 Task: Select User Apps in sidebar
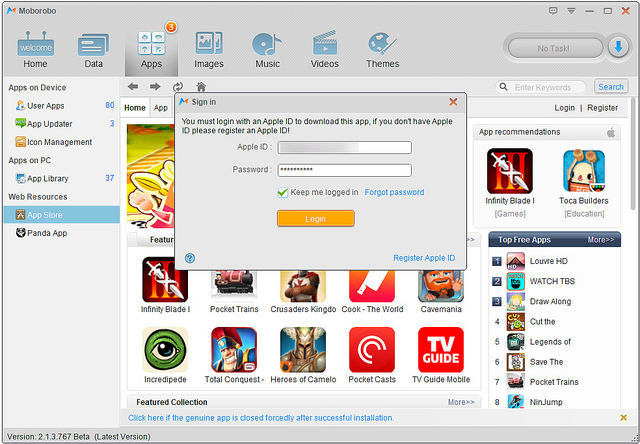(61, 106)
